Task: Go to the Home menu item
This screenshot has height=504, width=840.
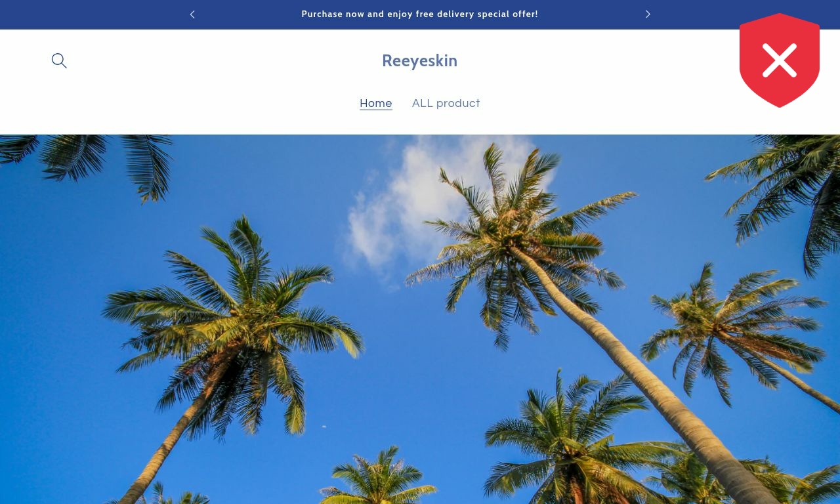Action: [x=376, y=104]
